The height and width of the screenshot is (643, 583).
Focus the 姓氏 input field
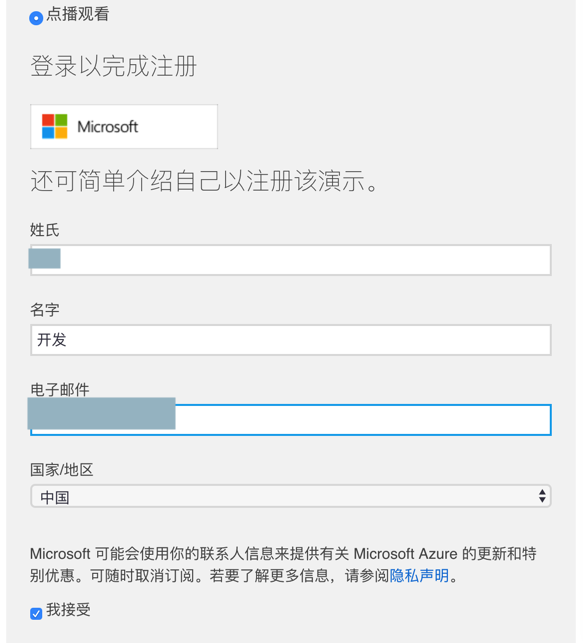point(291,260)
